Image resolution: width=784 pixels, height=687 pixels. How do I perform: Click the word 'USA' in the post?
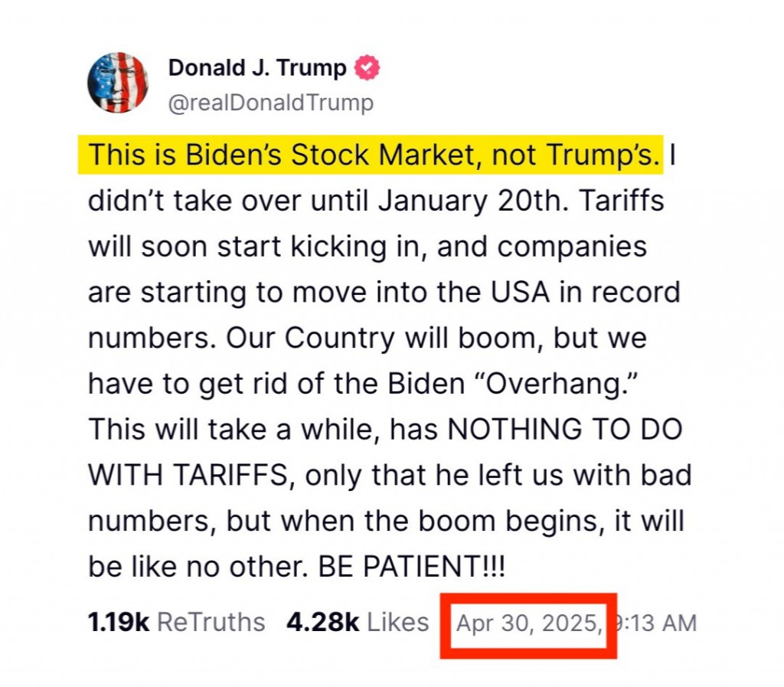[520, 293]
